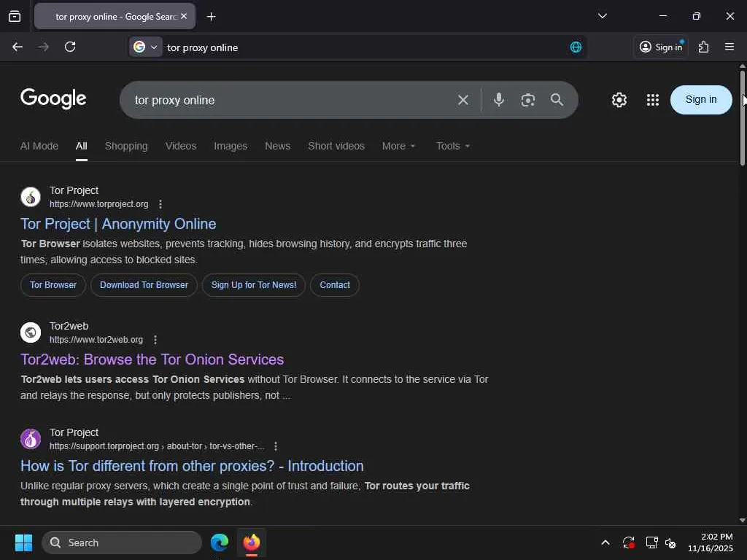Go back to the previous page

pos(18,47)
